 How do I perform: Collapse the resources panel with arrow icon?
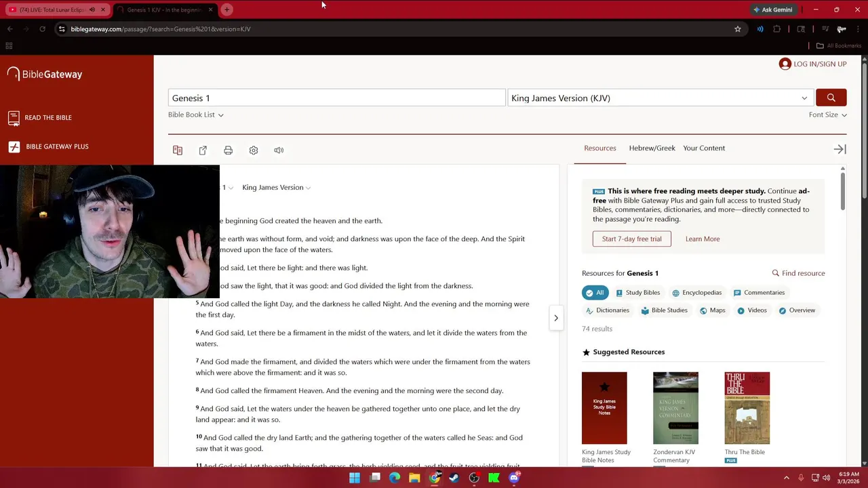pyautogui.click(x=840, y=149)
